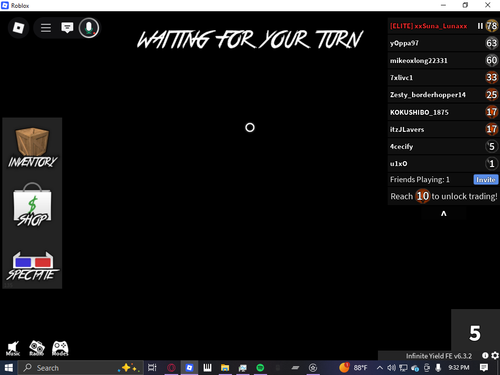Open the Radio boombox icon

click(37, 348)
